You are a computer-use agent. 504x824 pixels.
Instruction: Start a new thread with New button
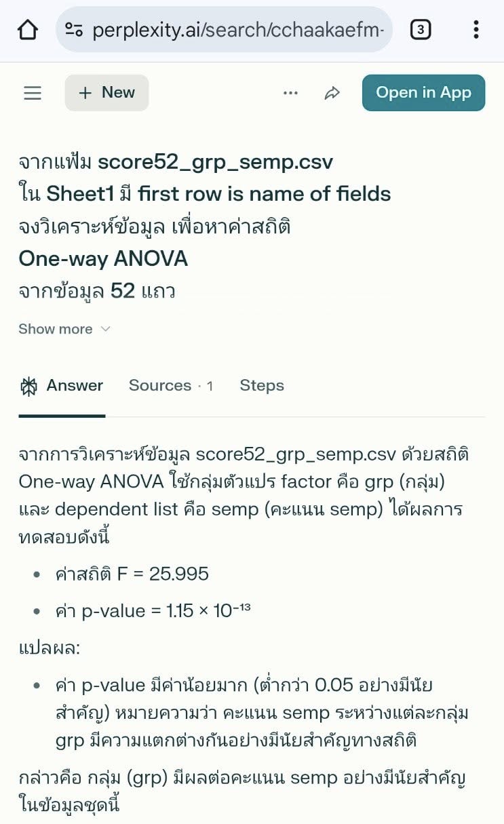[106, 93]
